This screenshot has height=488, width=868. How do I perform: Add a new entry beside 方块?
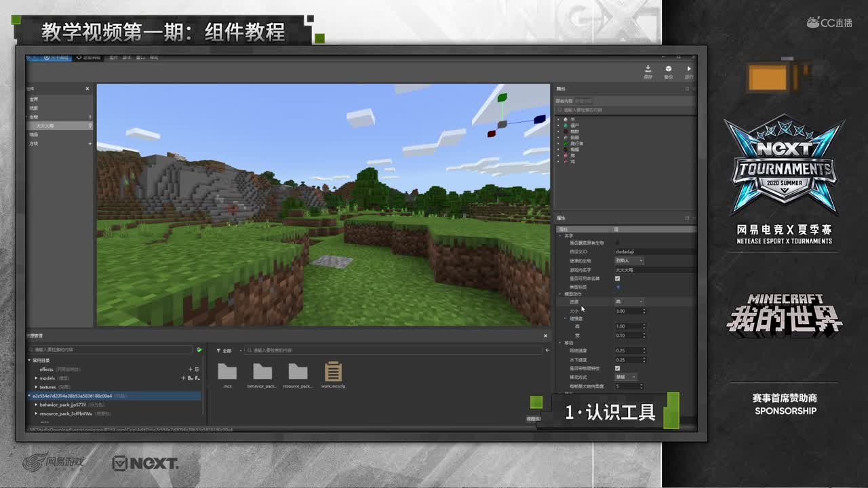[x=90, y=144]
